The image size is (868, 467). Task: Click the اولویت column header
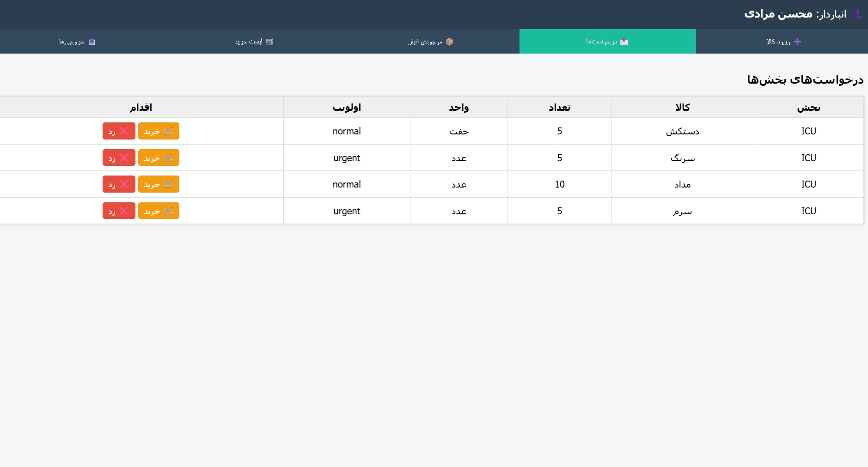click(347, 108)
